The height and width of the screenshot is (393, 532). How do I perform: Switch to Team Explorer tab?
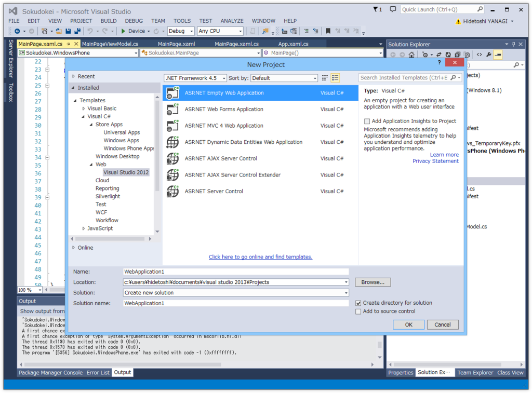475,373
